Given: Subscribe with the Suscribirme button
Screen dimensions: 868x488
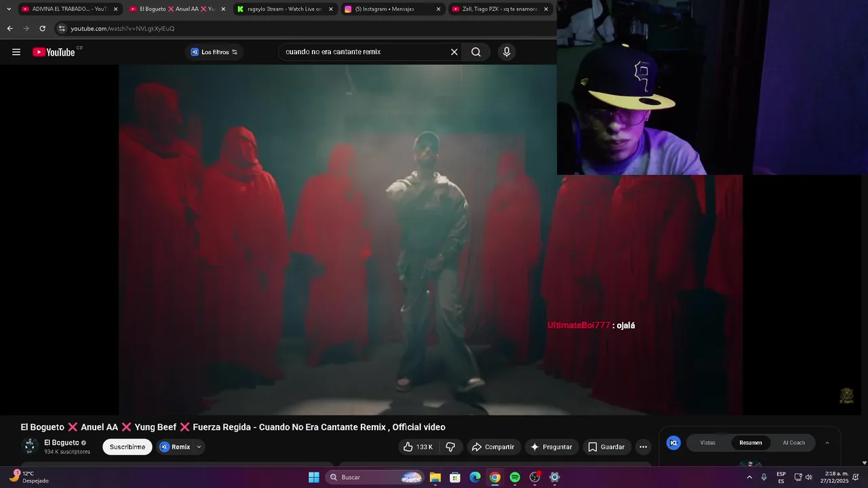Looking at the screenshot, I should click(127, 447).
